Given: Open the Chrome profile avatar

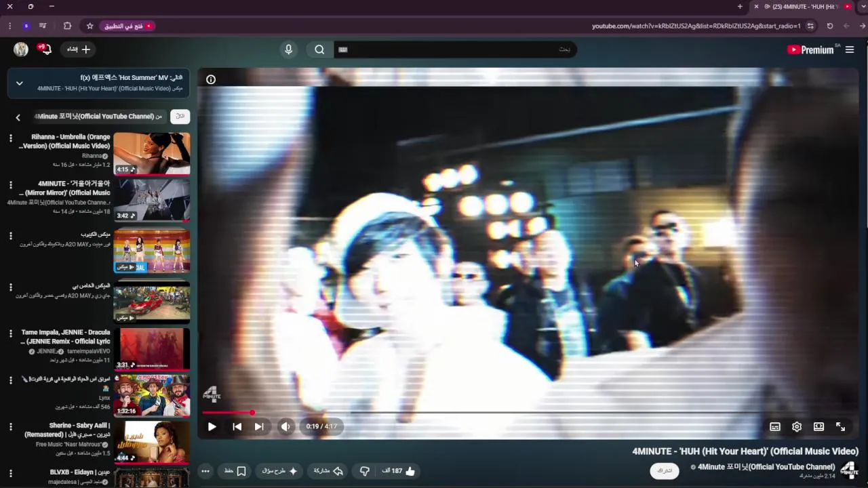Looking at the screenshot, I should (x=26, y=26).
